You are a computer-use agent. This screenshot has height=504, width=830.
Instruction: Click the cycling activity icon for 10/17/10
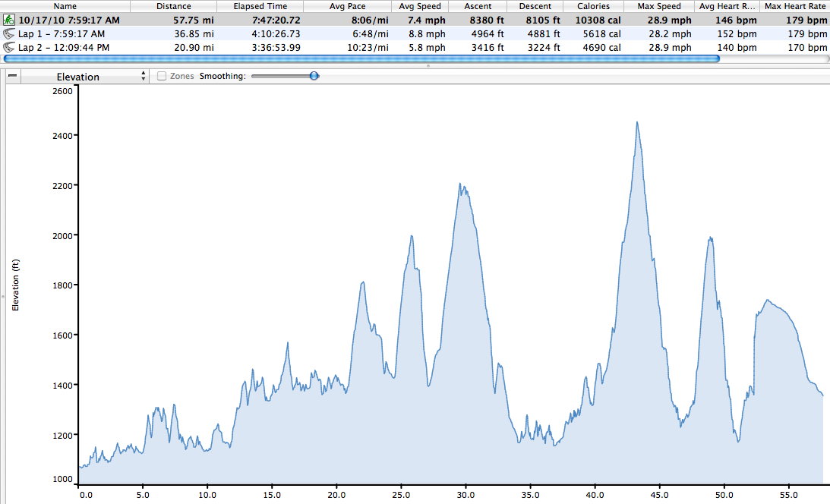(x=9, y=21)
